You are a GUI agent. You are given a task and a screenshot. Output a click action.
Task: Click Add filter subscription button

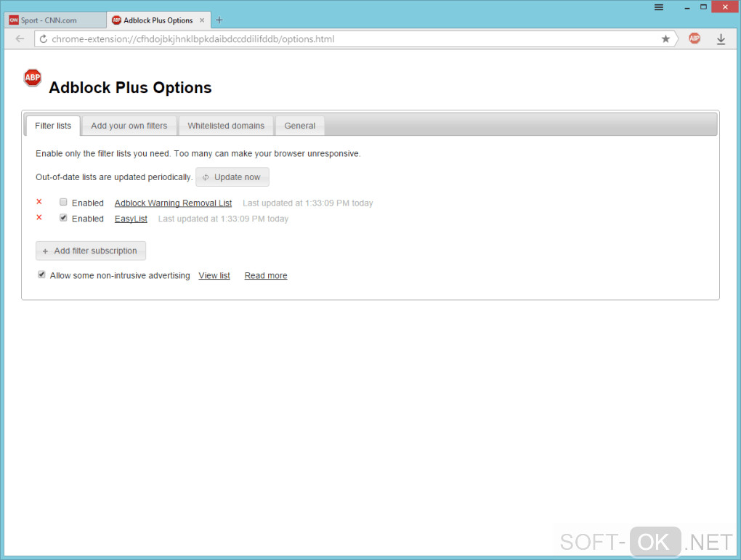[91, 251]
